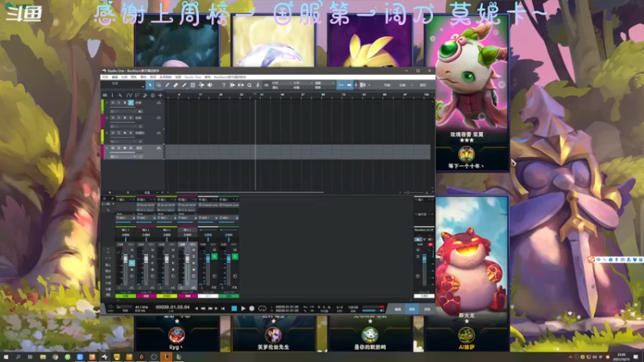Toggle highlighted monitor button on track 1
The width and height of the screenshot is (644, 362).
(130, 103)
